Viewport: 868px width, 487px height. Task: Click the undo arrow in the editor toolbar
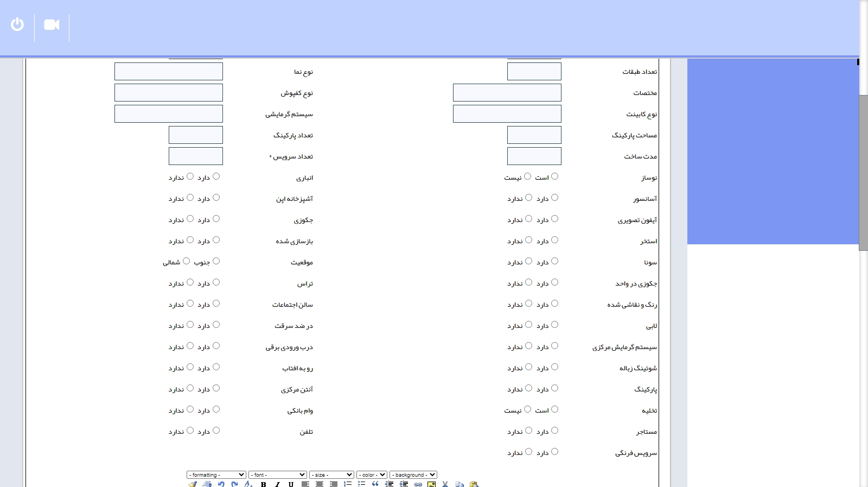221,484
